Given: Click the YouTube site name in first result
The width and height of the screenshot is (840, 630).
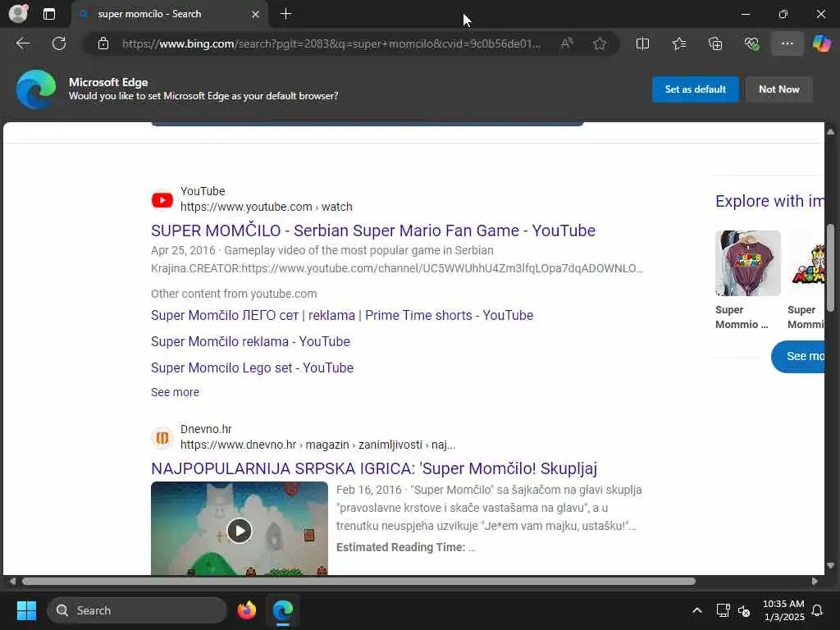Looking at the screenshot, I should pyautogui.click(x=203, y=191).
